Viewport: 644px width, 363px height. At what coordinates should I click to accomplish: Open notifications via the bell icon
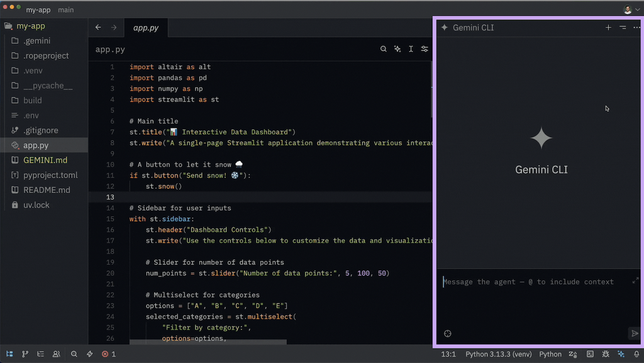636,354
